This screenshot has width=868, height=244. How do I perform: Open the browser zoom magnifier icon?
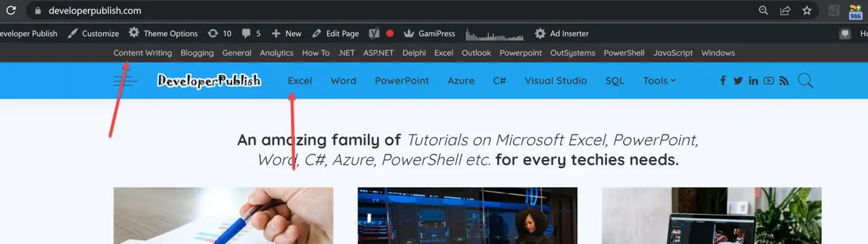tap(764, 11)
